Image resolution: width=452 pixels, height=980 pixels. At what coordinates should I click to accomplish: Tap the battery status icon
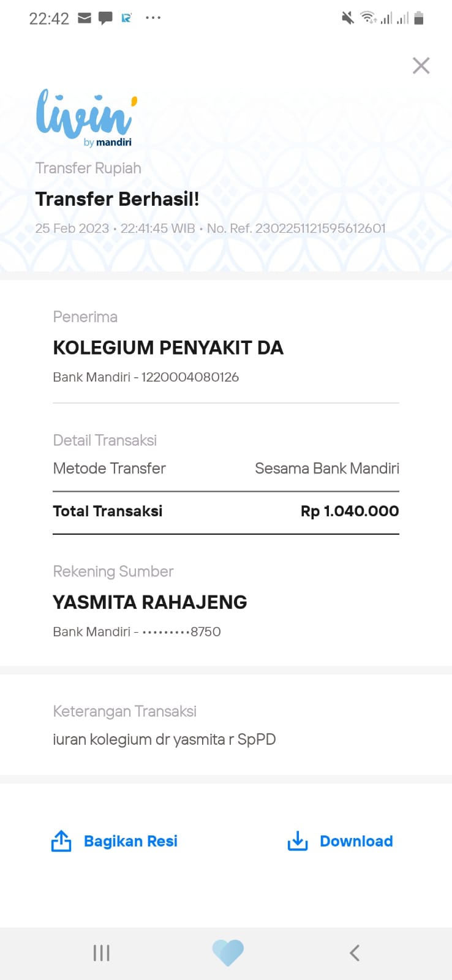click(x=419, y=18)
